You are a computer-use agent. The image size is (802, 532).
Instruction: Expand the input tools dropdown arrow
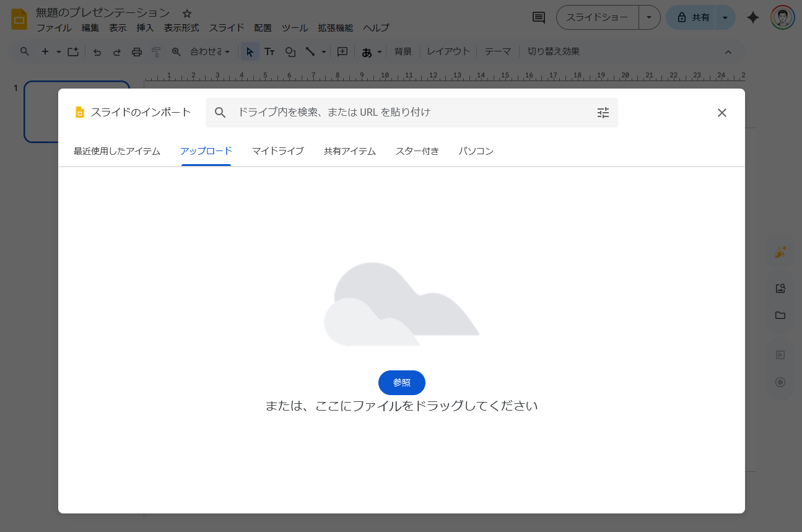pos(380,52)
